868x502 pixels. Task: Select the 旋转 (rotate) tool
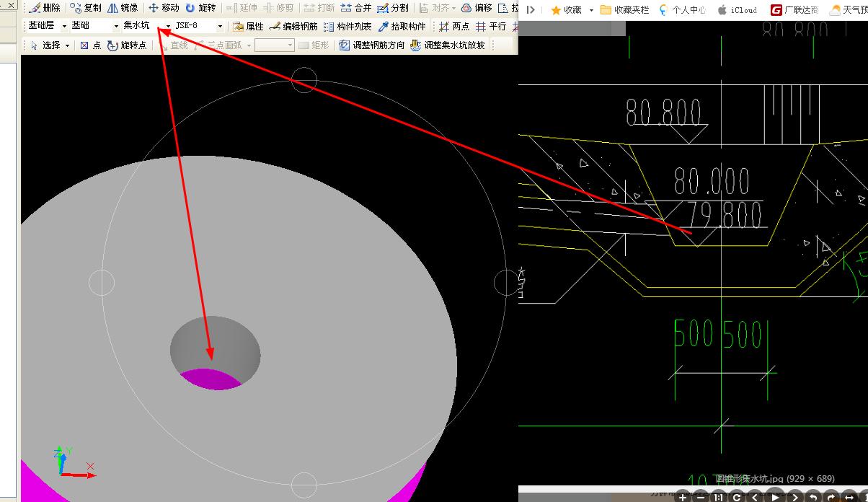tap(200, 8)
